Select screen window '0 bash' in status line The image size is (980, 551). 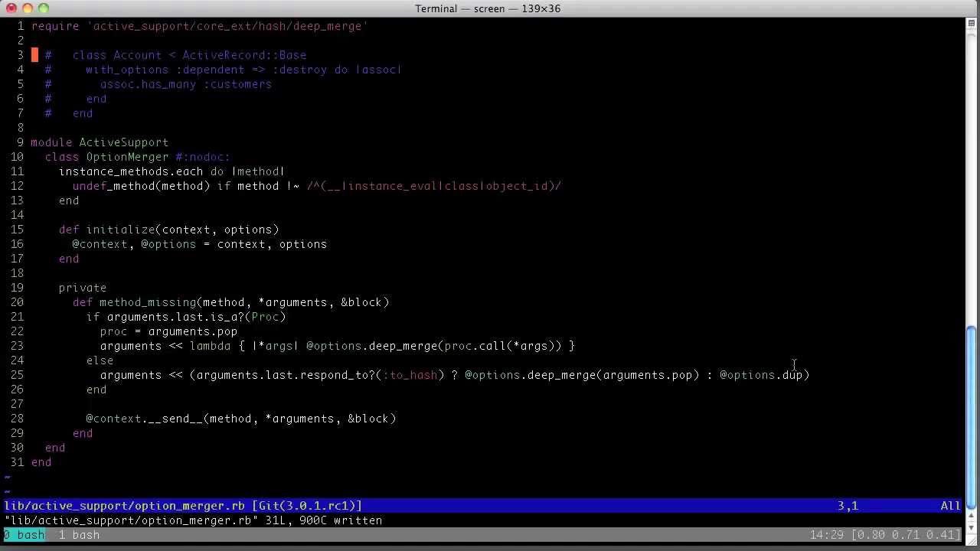click(24, 535)
